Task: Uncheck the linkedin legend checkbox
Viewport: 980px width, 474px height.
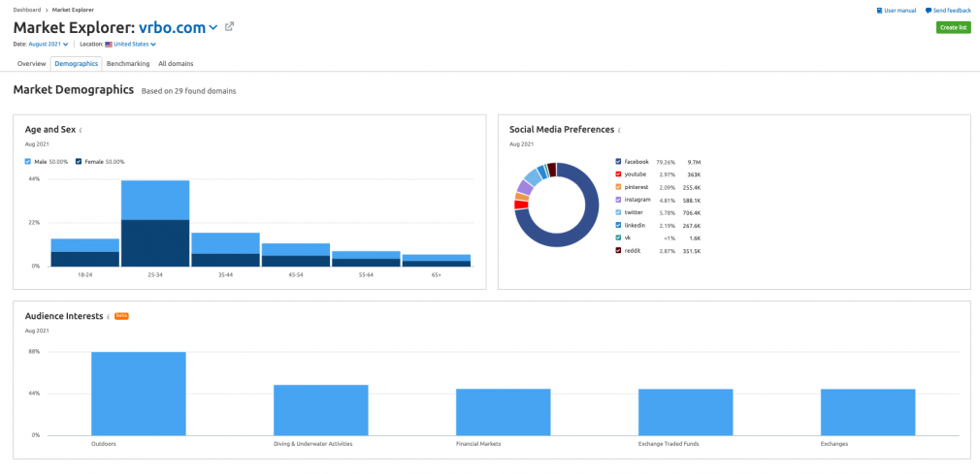Action: 618,226
